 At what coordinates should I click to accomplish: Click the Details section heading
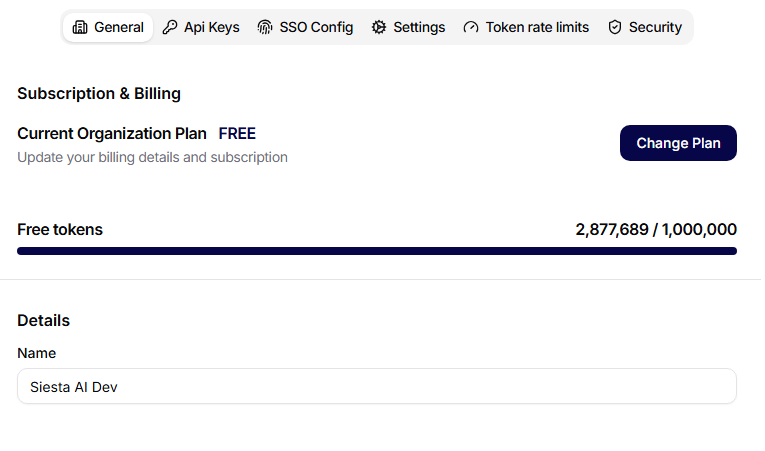(x=43, y=321)
